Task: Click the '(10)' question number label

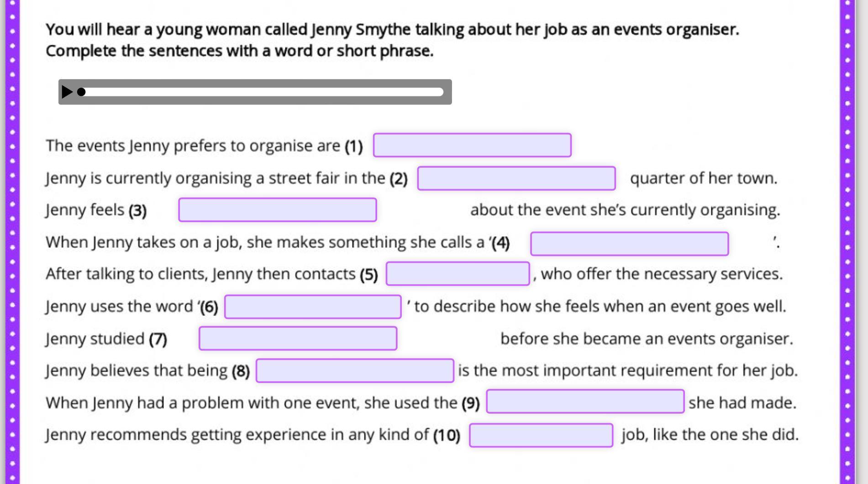Action: pos(446,435)
